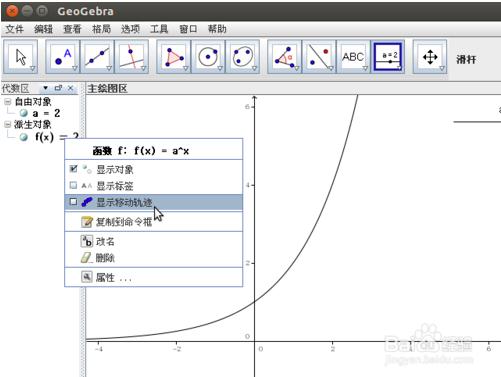
Task: Expand the Angle tool dropdown triangle
Action: (296, 69)
